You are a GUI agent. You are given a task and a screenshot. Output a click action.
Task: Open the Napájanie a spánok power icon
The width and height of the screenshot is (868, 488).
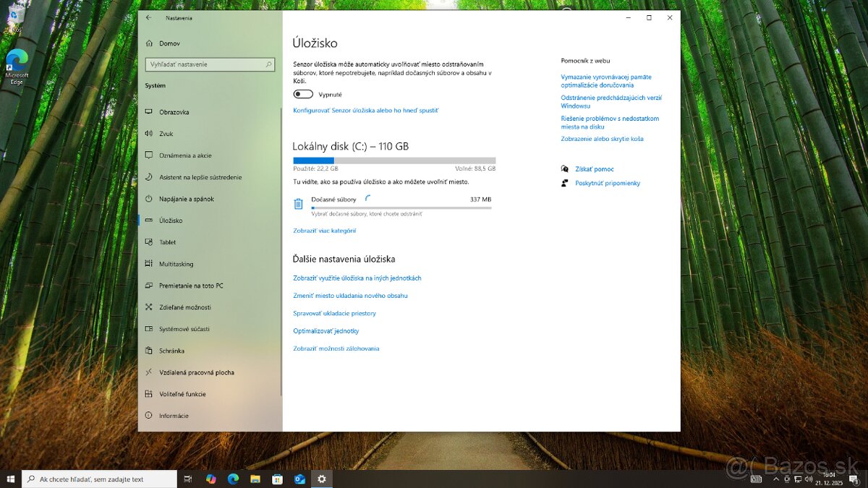click(149, 199)
